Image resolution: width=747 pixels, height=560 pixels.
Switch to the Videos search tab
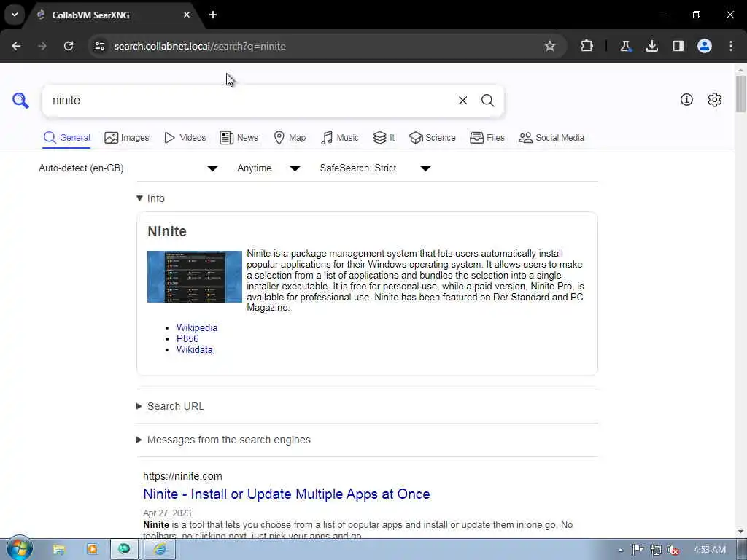185,138
